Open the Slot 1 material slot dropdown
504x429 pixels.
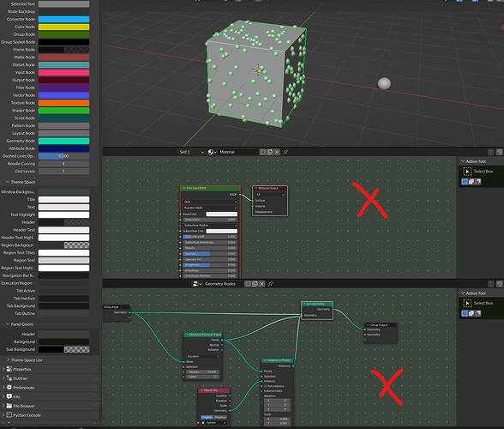[192, 152]
